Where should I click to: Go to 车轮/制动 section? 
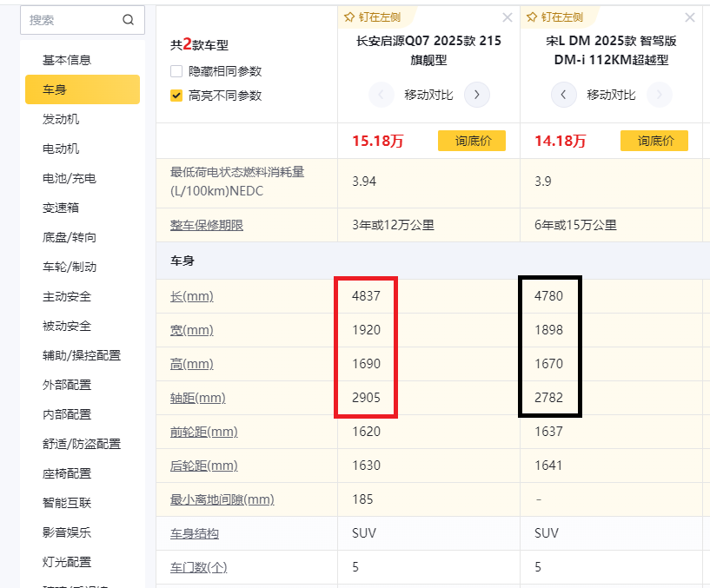point(70,267)
